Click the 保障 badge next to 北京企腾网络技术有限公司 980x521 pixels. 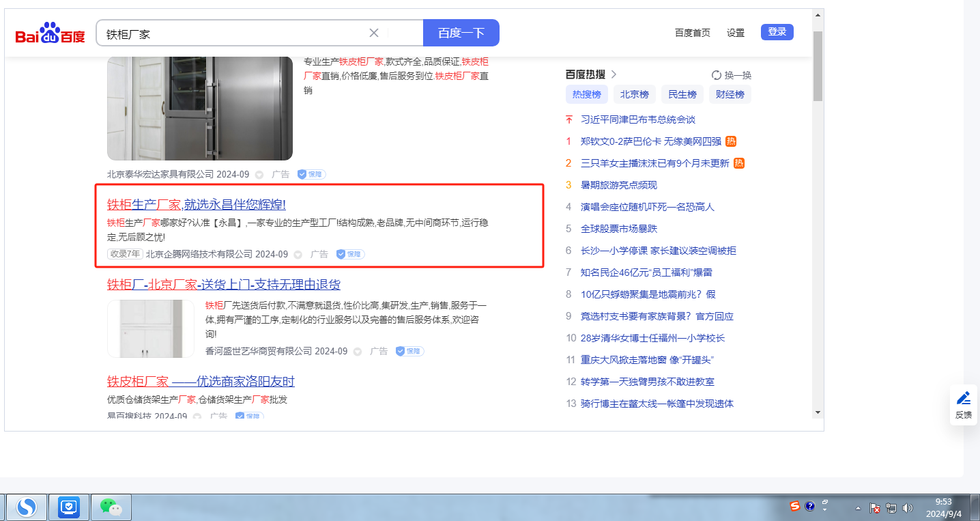(350, 254)
